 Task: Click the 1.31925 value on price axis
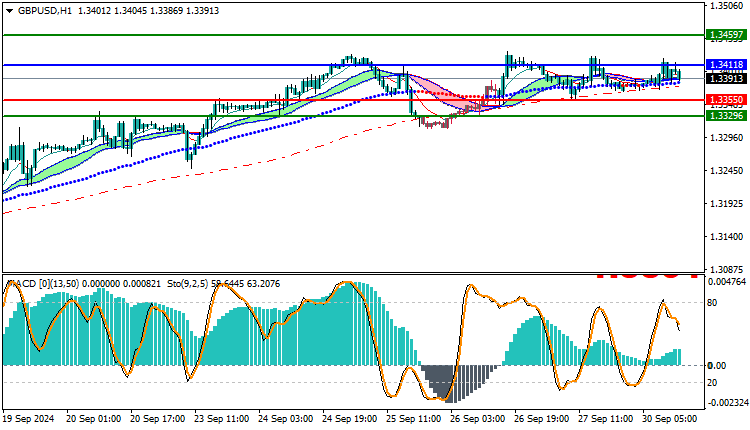(x=727, y=204)
